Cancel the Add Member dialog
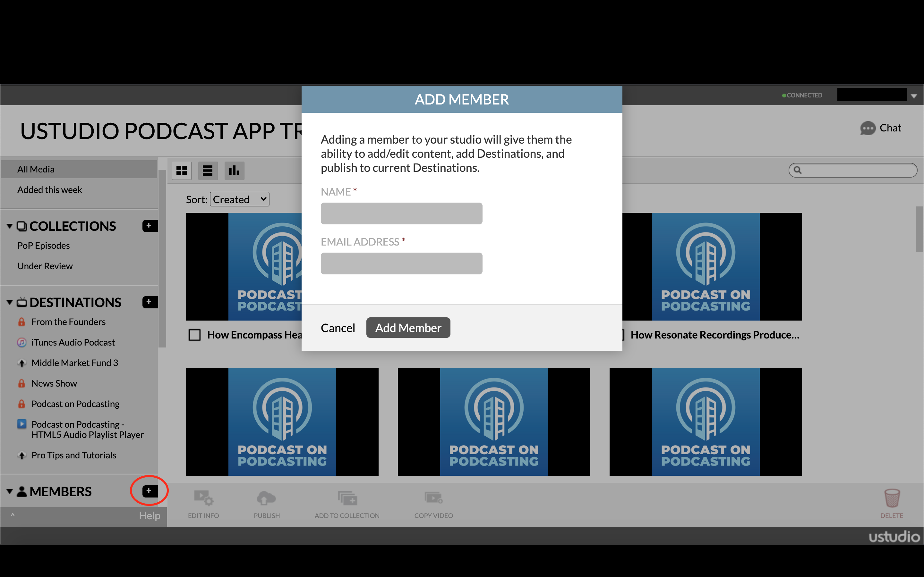Viewport: 924px width, 577px height. [338, 328]
